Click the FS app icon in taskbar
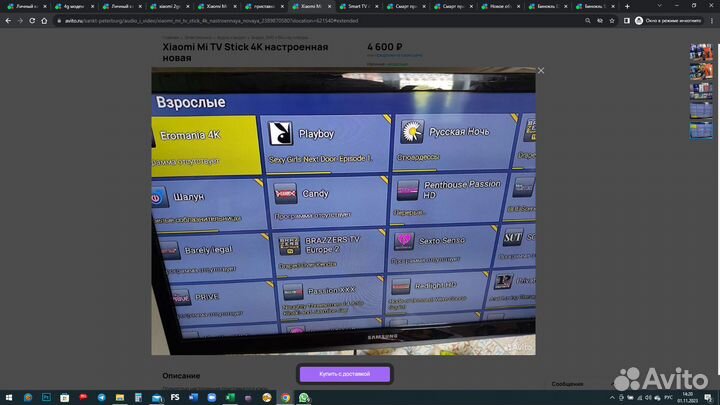 (x=175, y=397)
